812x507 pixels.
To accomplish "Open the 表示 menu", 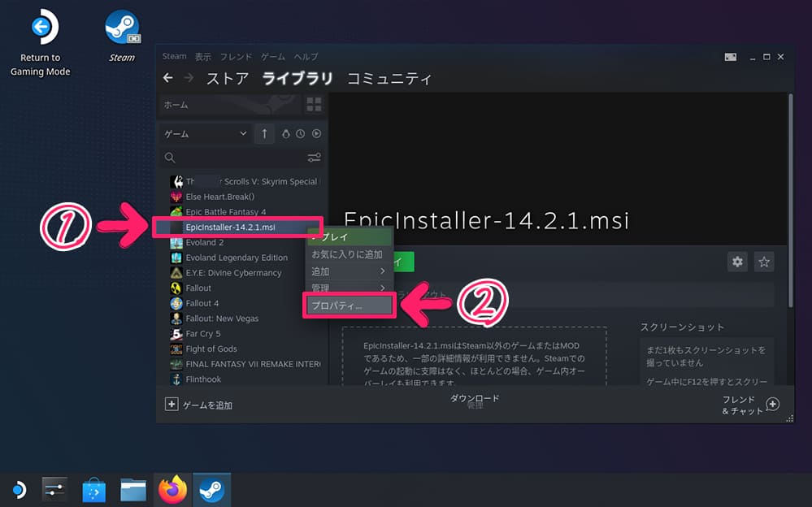I will (x=202, y=56).
